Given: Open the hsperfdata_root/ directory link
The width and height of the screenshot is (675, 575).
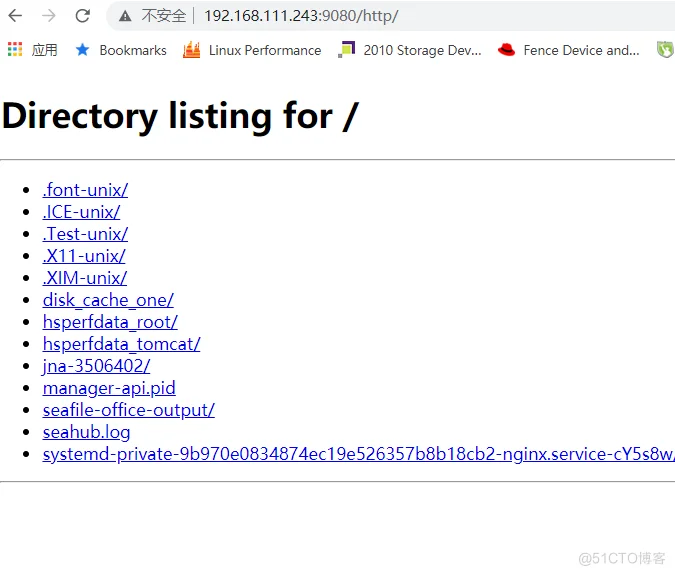Looking at the screenshot, I should 110,322.
